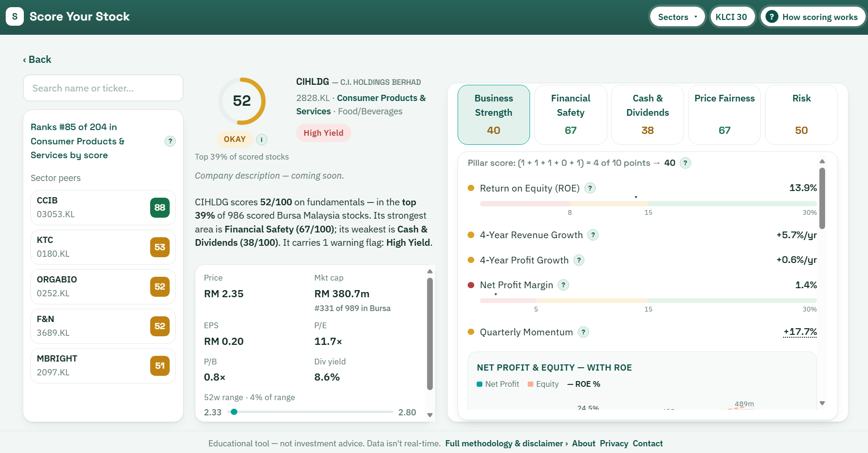Image resolution: width=868 pixels, height=453 pixels.
Task: Click the OKAY rating badge
Action: [x=235, y=139]
